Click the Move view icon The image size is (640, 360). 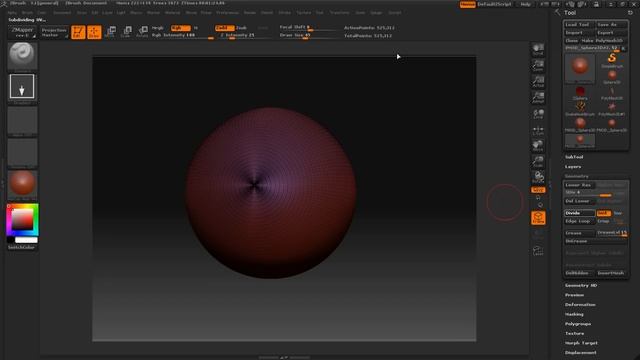538,146
